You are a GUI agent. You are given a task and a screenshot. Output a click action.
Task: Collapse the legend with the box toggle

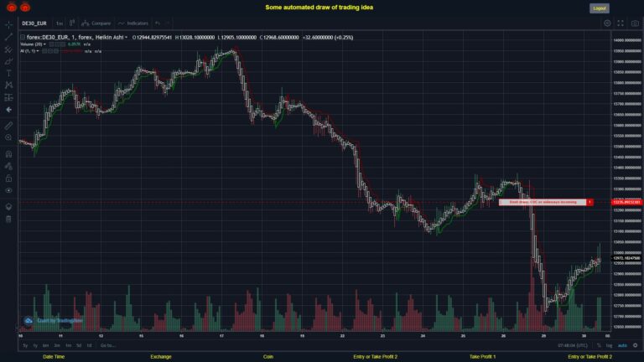click(23, 38)
